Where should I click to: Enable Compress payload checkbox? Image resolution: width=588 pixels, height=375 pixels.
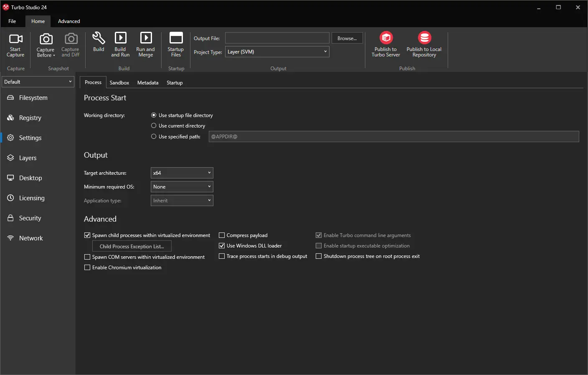tap(222, 235)
